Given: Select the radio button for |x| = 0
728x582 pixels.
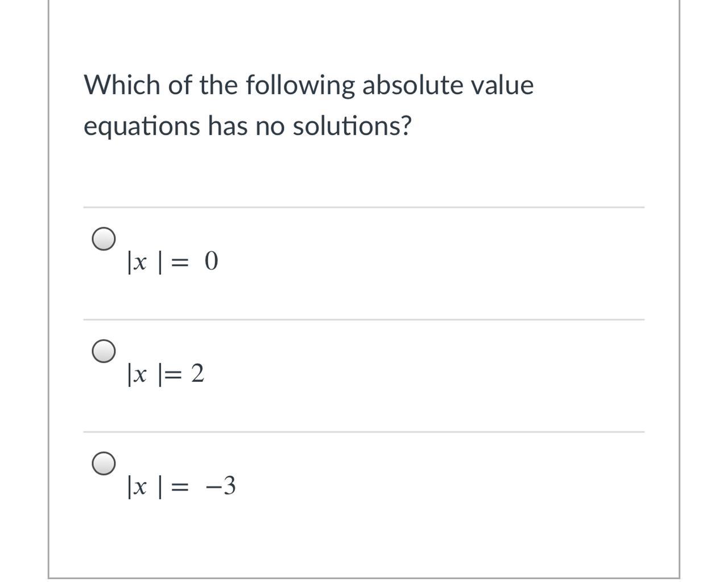Looking at the screenshot, I should (104, 239).
